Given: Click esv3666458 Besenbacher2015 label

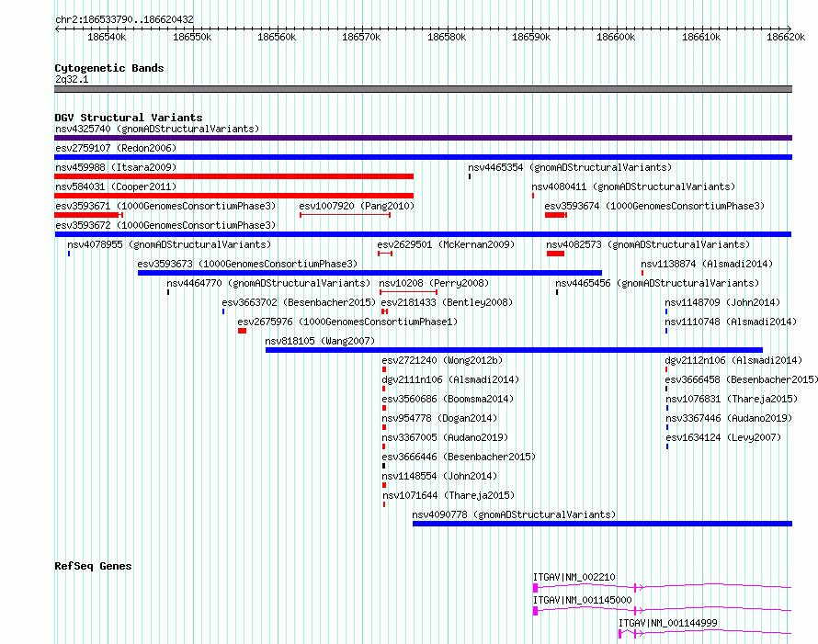Looking at the screenshot, I should 742,379.
